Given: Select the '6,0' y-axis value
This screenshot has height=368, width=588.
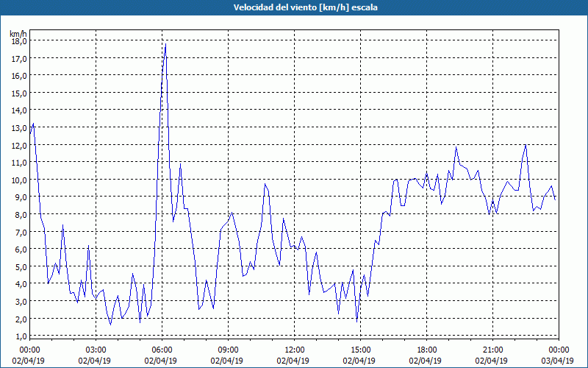Looking at the screenshot, I should coord(21,250).
